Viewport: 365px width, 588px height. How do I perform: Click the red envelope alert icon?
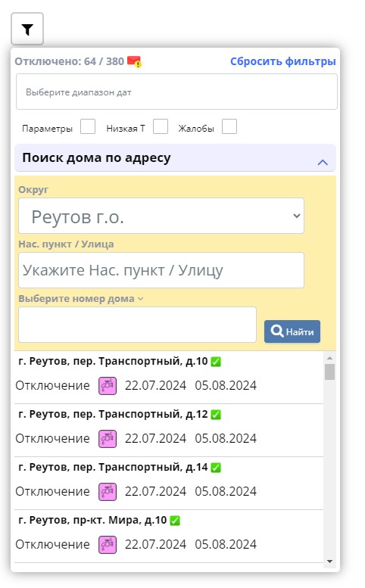(134, 61)
